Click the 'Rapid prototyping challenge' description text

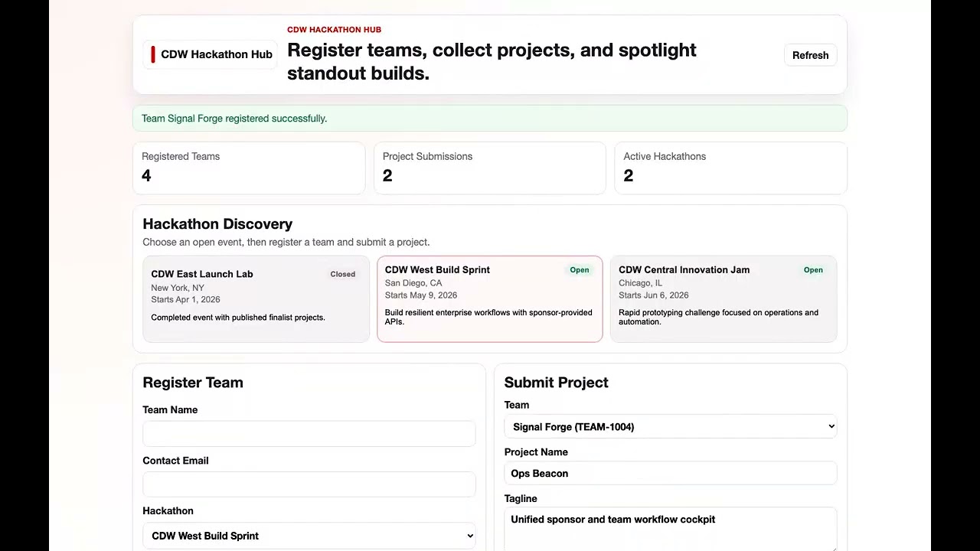click(x=718, y=317)
